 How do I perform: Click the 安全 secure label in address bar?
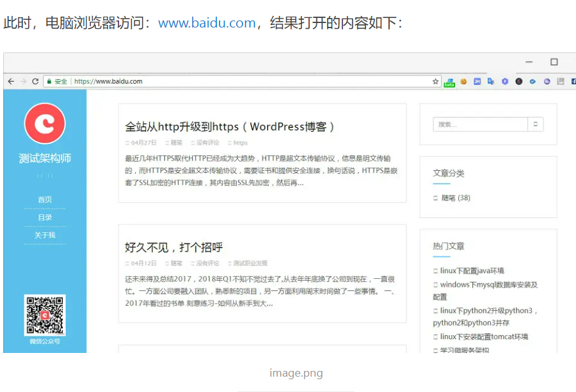(x=61, y=81)
